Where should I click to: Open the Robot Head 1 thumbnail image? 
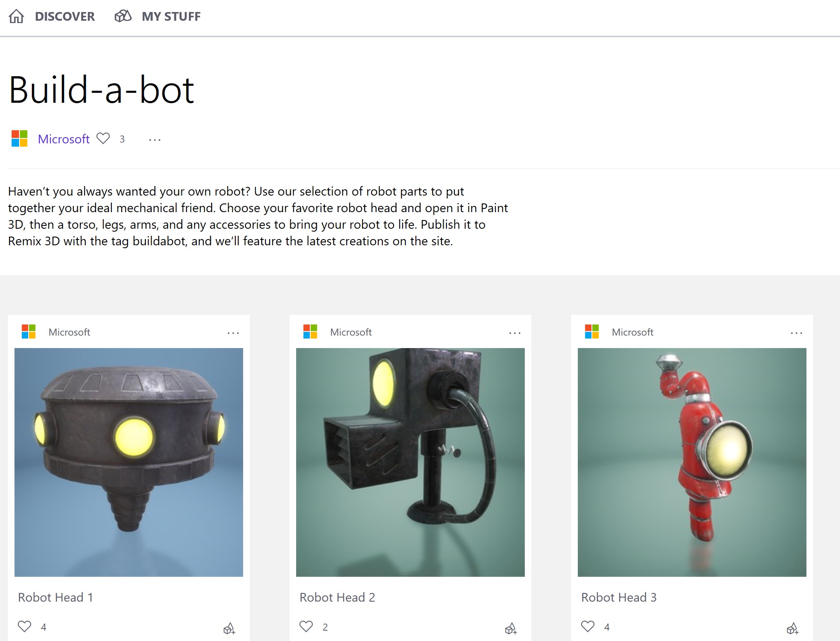(x=129, y=462)
